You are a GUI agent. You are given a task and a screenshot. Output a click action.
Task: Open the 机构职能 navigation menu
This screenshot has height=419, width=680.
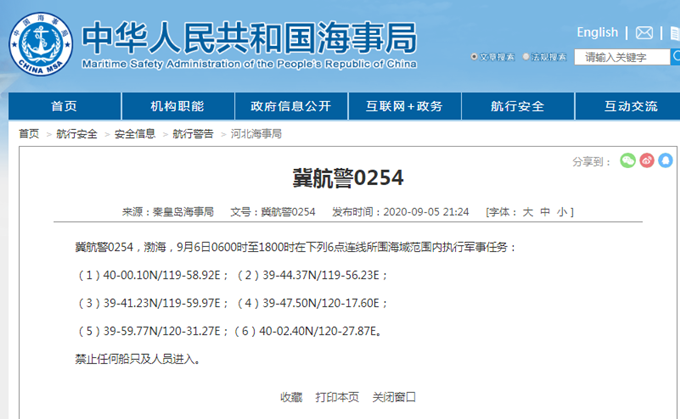coord(177,106)
